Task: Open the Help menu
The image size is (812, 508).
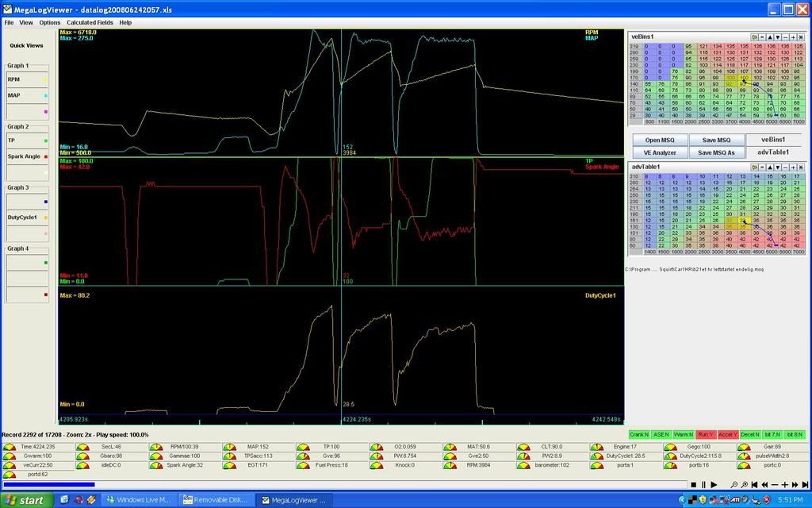Action: pyautogui.click(x=125, y=23)
